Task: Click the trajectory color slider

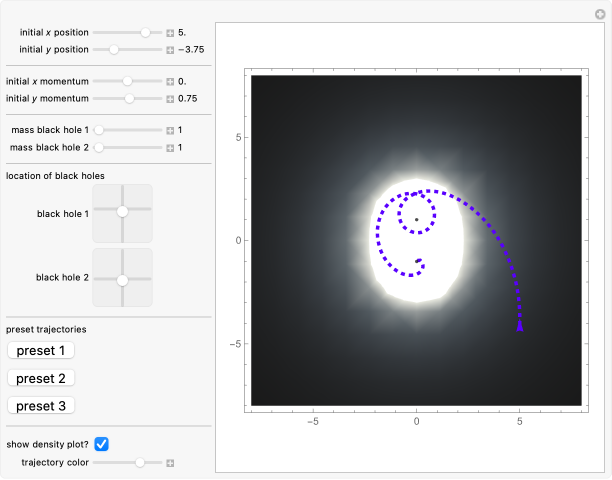Action: (x=127, y=463)
